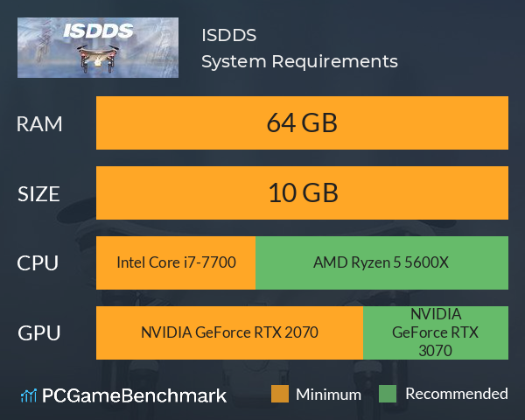Click the System Requirements heading
The height and width of the screenshot is (420, 525).
[x=299, y=61]
